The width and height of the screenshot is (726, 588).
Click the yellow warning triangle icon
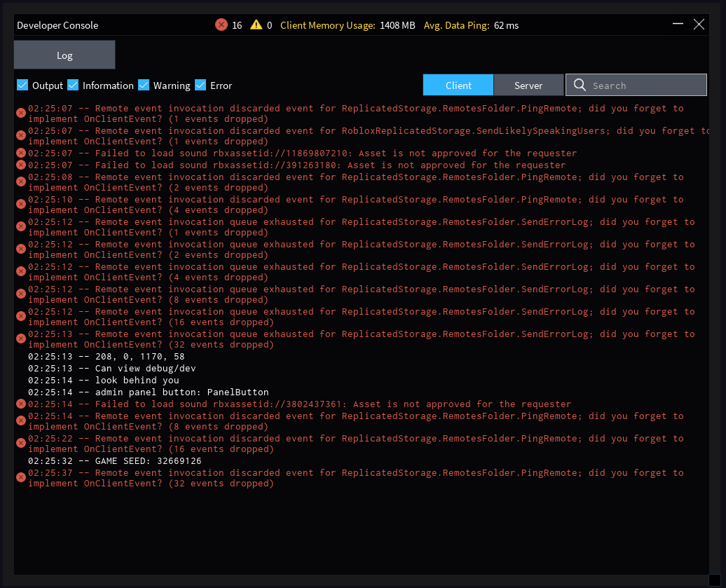point(256,25)
